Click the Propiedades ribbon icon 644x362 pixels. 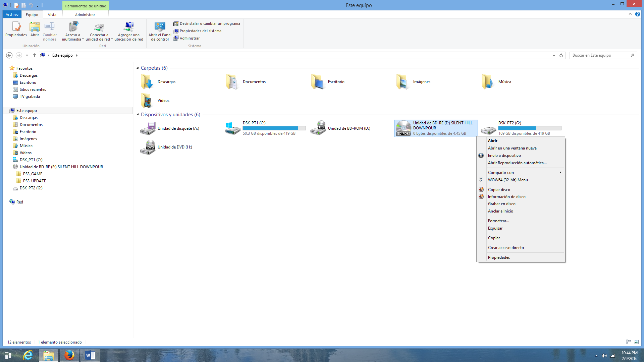[16, 27]
